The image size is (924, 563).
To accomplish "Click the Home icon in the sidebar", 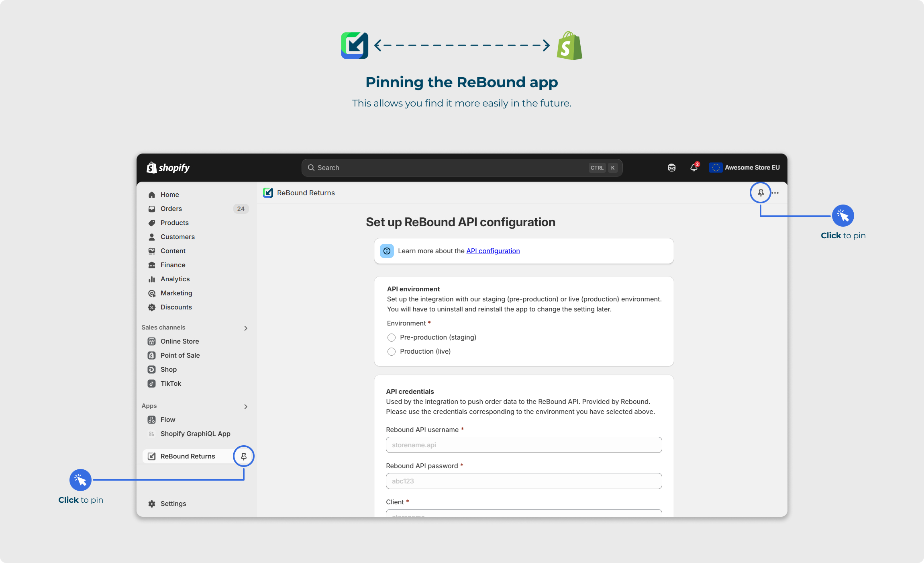I will click(152, 194).
